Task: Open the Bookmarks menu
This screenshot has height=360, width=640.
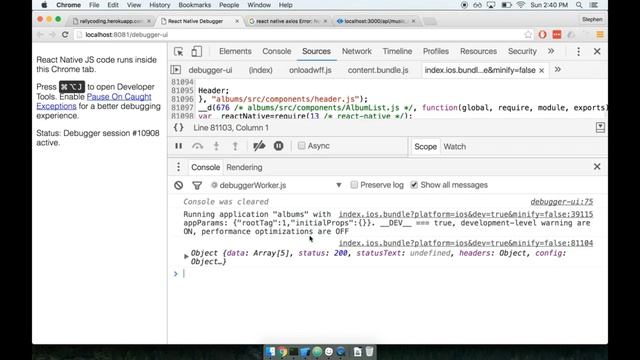Action: pos(195,5)
